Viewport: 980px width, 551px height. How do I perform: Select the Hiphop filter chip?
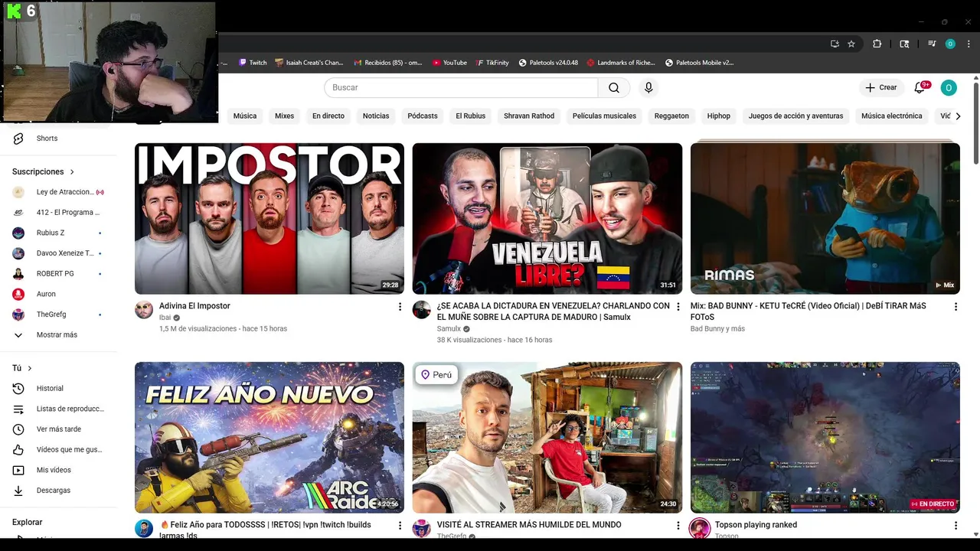(x=719, y=116)
